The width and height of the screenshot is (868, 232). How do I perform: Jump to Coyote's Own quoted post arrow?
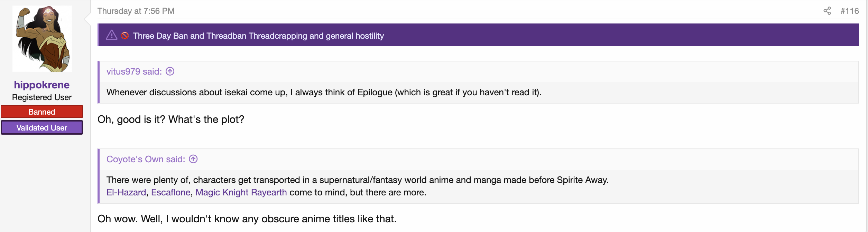[x=193, y=159]
